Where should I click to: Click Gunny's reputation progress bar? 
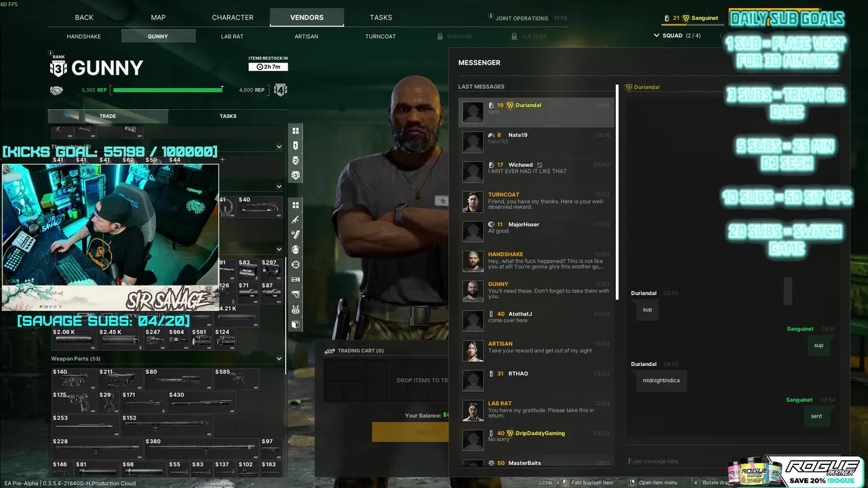pos(168,89)
